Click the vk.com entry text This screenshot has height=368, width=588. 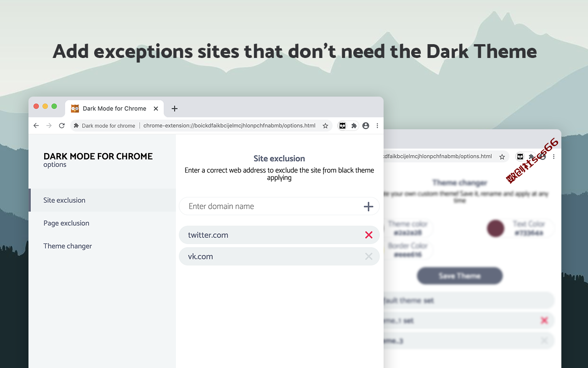[x=200, y=257]
